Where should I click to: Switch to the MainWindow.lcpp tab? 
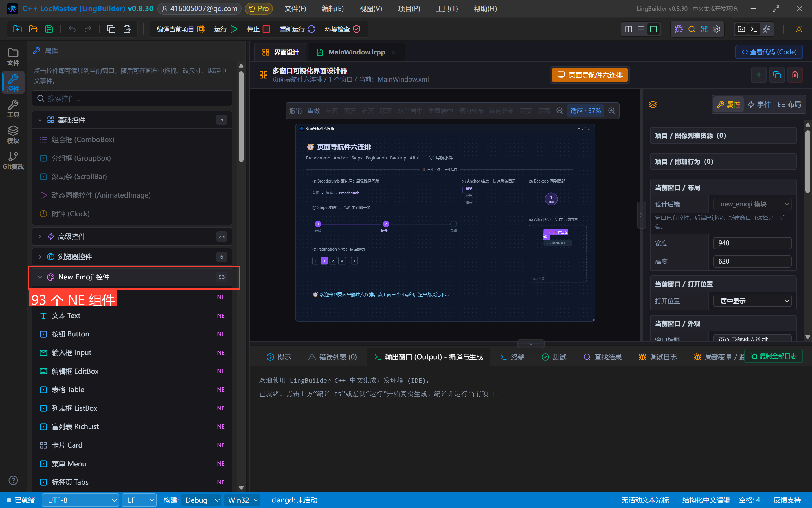click(x=356, y=52)
